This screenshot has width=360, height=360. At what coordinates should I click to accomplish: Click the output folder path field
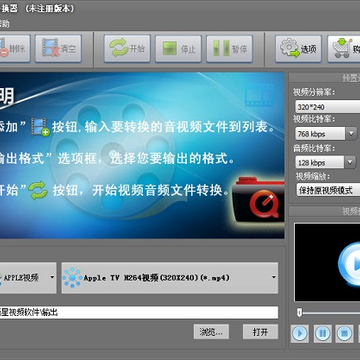(x=139, y=313)
